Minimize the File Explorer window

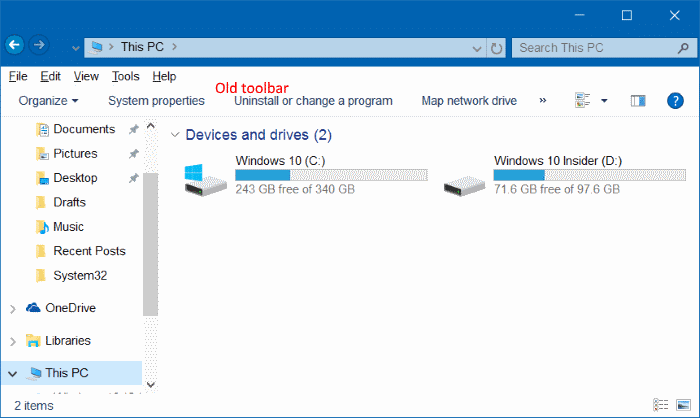(579, 15)
